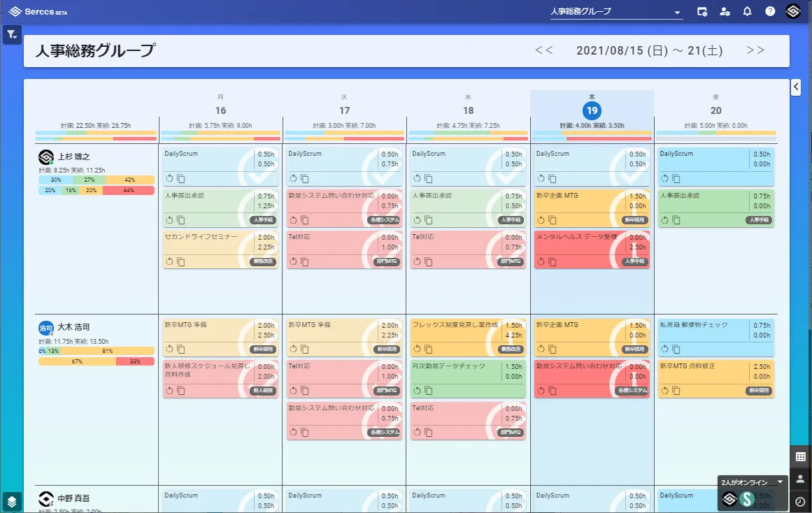Click copy icon on フレックス制度見直し案作成 card
This screenshot has width=812, height=513.
pyautogui.click(x=428, y=349)
